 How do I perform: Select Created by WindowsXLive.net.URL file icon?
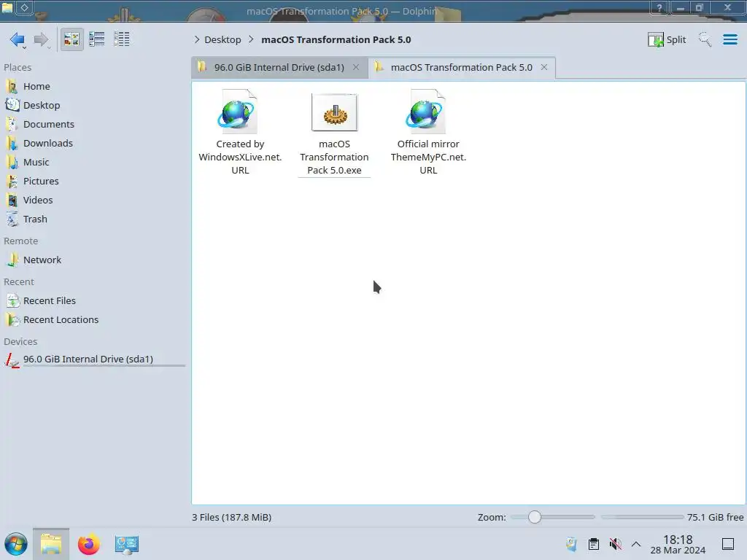(x=237, y=112)
